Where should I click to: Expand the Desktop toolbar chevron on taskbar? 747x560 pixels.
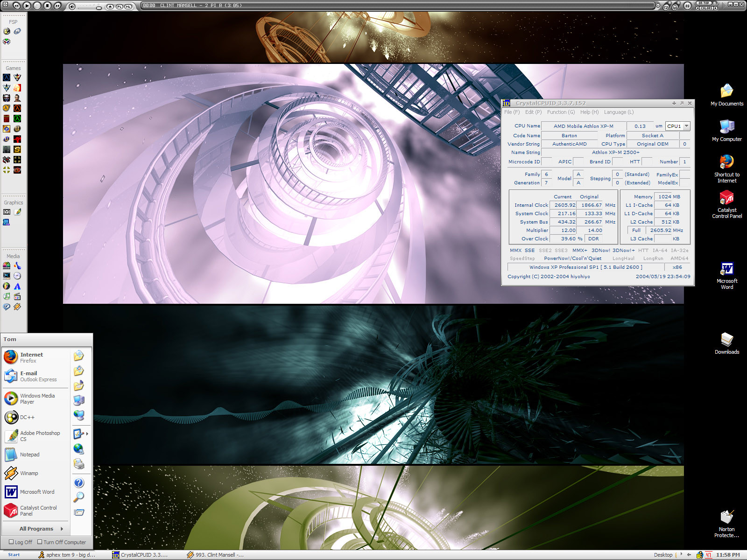(x=681, y=554)
